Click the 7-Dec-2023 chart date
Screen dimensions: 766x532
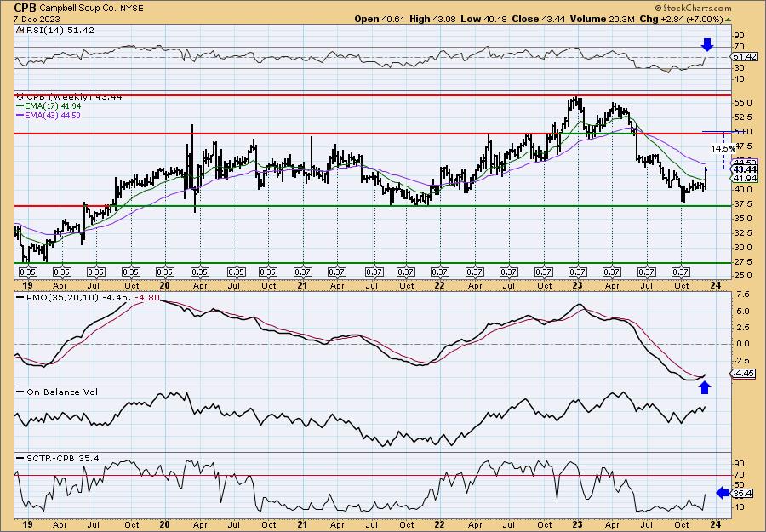coord(37,19)
